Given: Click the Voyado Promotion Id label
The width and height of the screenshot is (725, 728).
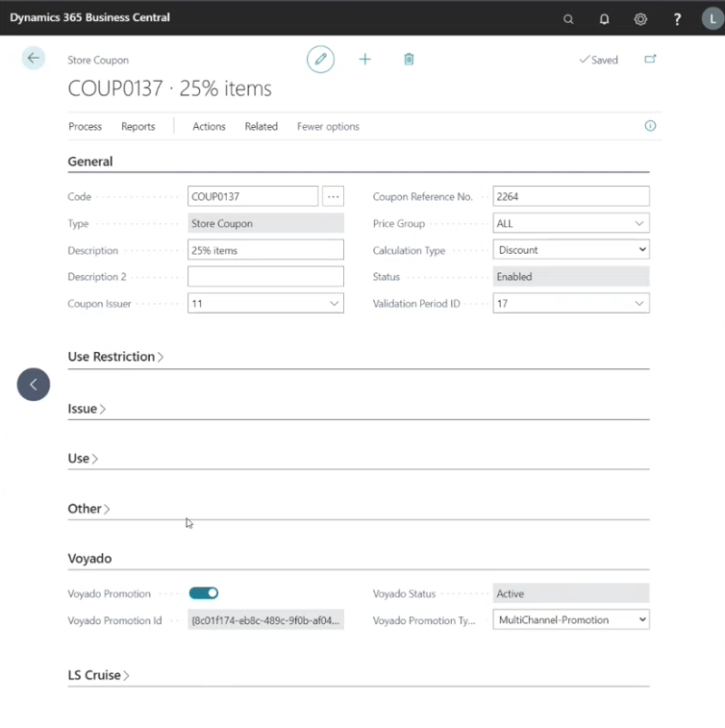Looking at the screenshot, I should point(114,620).
